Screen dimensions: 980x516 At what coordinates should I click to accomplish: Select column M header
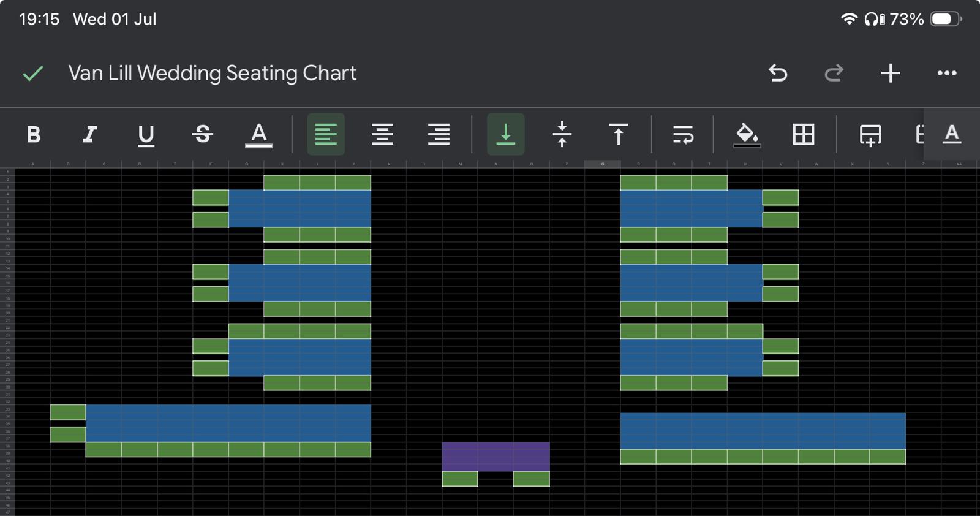point(460,164)
